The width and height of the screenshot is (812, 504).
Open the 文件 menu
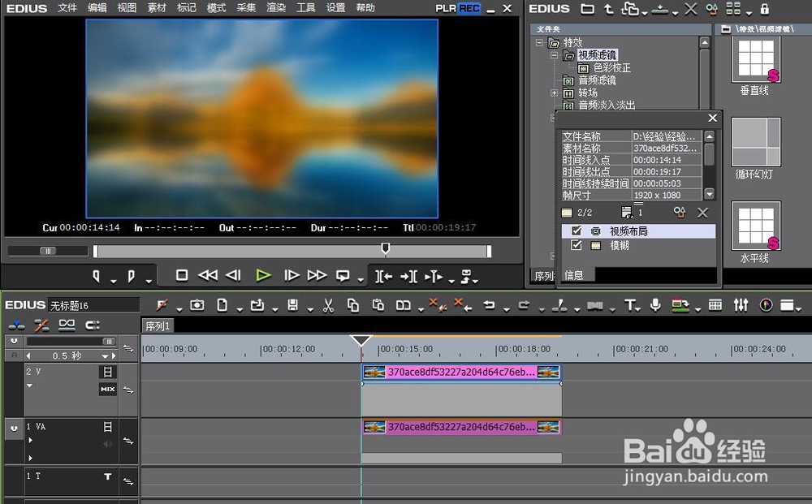click(67, 8)
